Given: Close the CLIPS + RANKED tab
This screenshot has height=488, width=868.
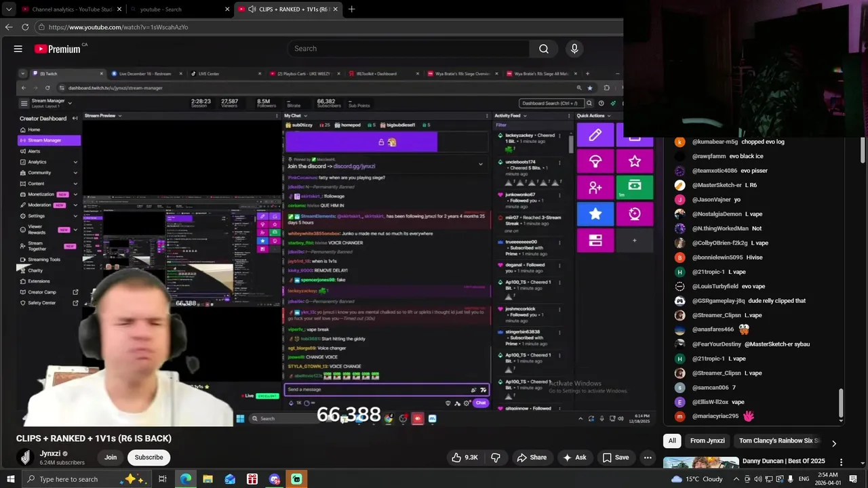Looking at the screenshot, I should click(x=334, y=9).
